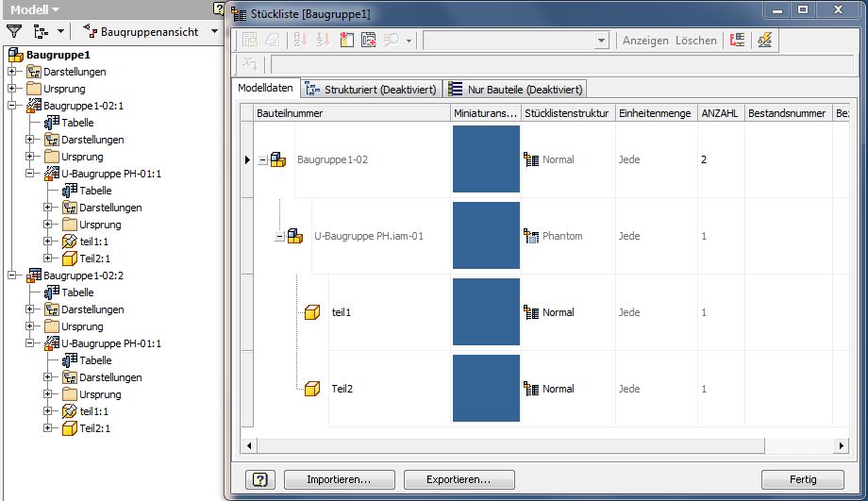Click Tabelle icon directly under Baugruppe1-02:1

pyautogui.click(x=52, y=123)
